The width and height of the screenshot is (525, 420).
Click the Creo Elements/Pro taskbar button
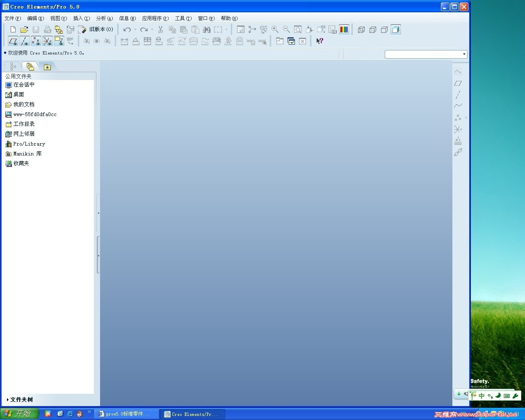(193, 414)
